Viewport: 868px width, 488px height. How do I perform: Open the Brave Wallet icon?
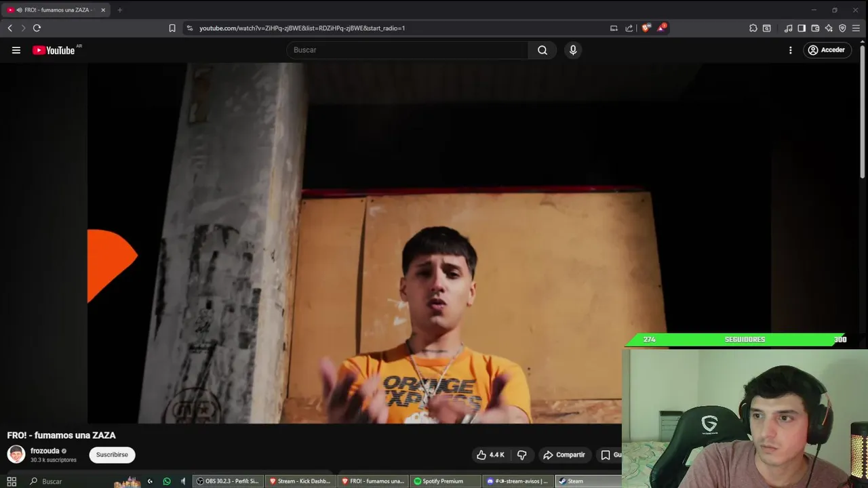point(815,28)
